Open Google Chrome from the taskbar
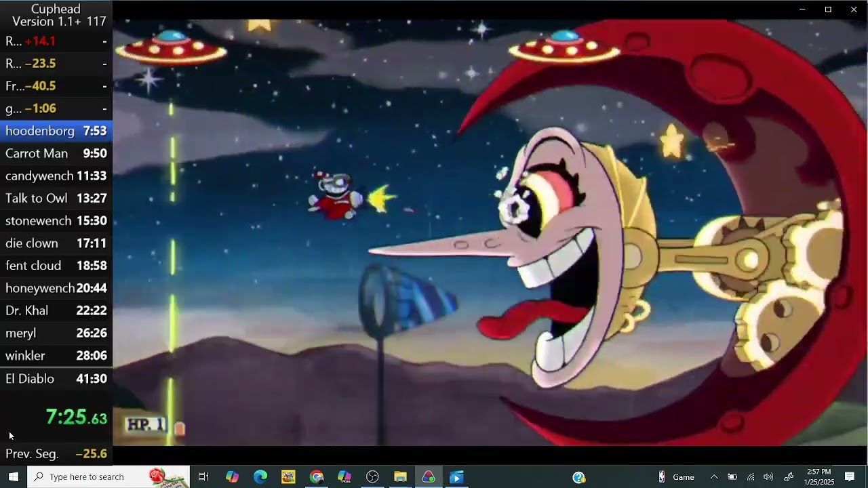Viewport: 868px width, 488px height. point(317,476)
